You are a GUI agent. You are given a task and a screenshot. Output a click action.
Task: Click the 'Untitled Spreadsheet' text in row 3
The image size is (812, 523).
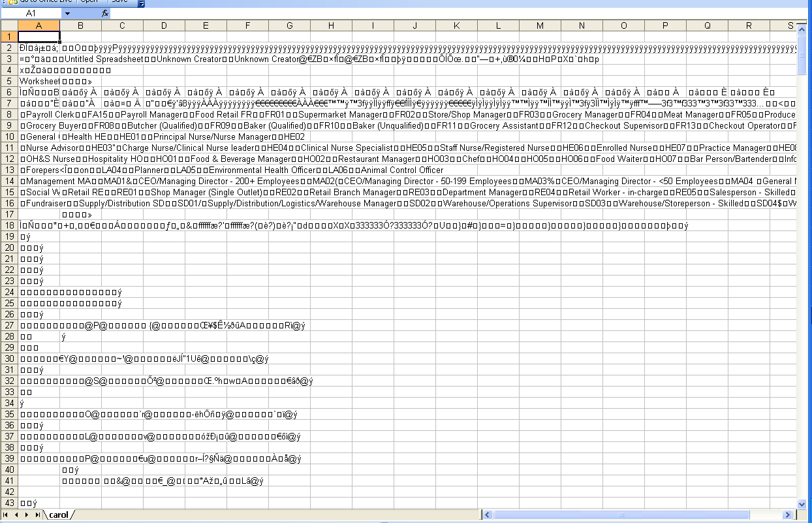[x=104, y=59]
